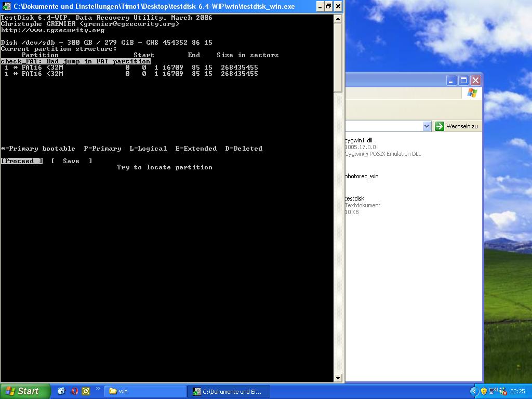Click the yellow security shield tray icon

(484, 392)
